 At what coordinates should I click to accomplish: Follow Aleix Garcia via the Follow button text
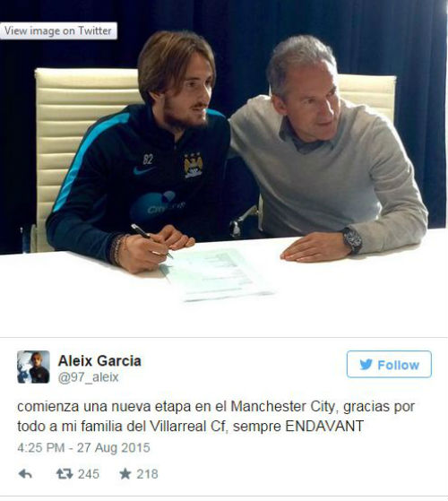[x=398, y=365]
